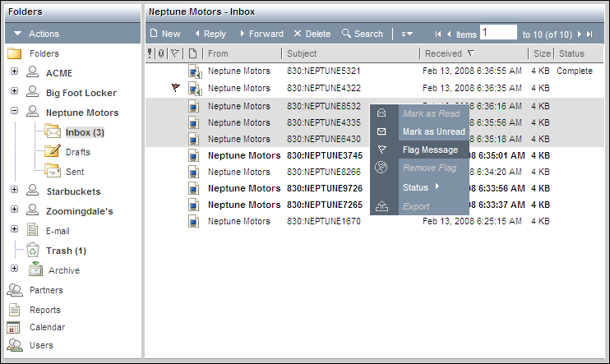This screenshot has width=610, height=364.
Task: Open the Calendar icon in sidebar
Action: [x=14, y=327]
